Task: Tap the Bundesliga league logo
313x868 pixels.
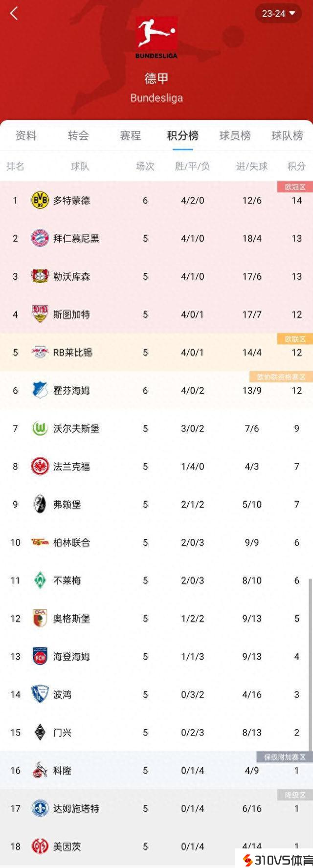Action: [156, 37]
